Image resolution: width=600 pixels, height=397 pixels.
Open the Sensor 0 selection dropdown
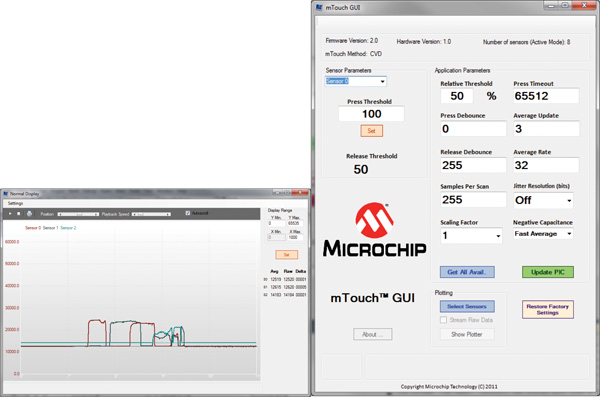(355, 81)
